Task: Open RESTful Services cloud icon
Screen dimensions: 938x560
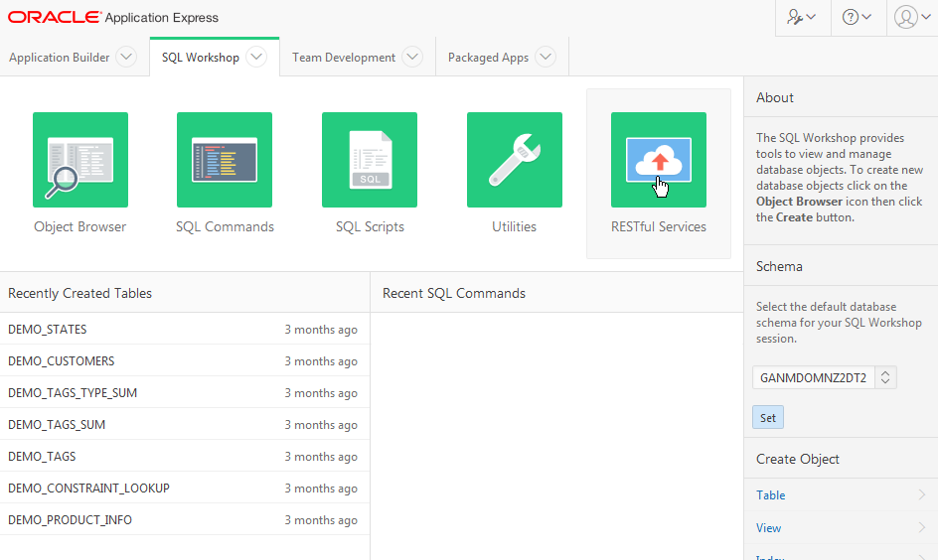Action: [x=658, y=160]
